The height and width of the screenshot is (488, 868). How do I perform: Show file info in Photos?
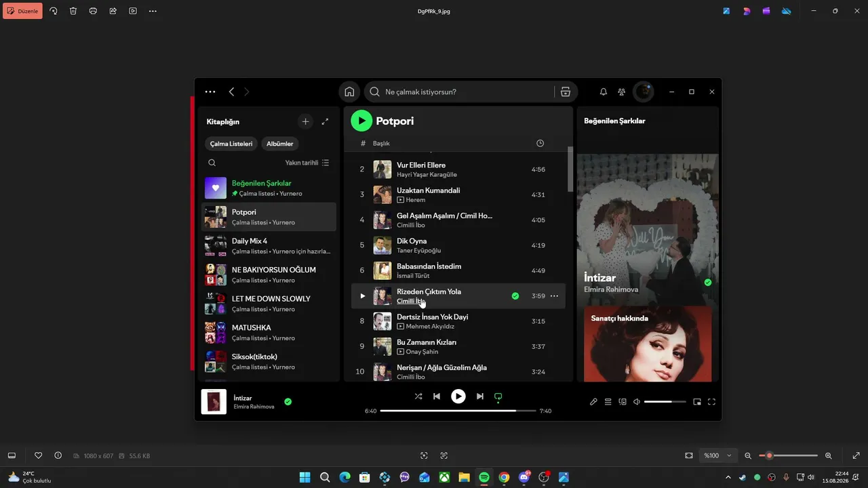coord(58,455)
